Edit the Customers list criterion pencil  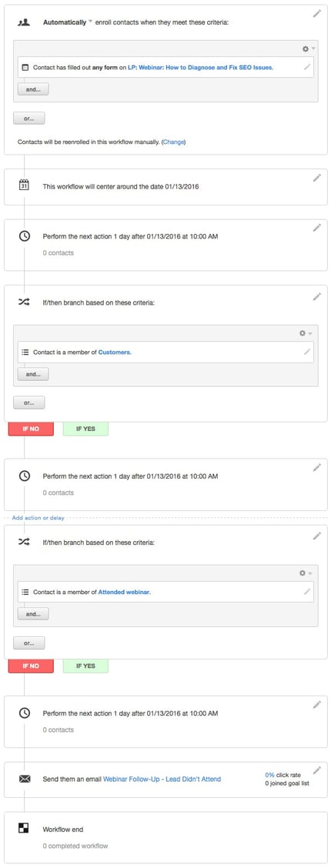coord(307,352)
